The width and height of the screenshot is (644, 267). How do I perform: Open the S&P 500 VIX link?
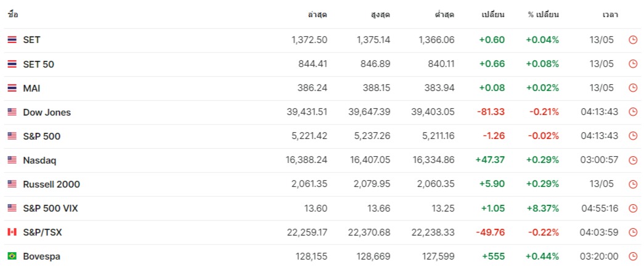(x=51, y=208)
